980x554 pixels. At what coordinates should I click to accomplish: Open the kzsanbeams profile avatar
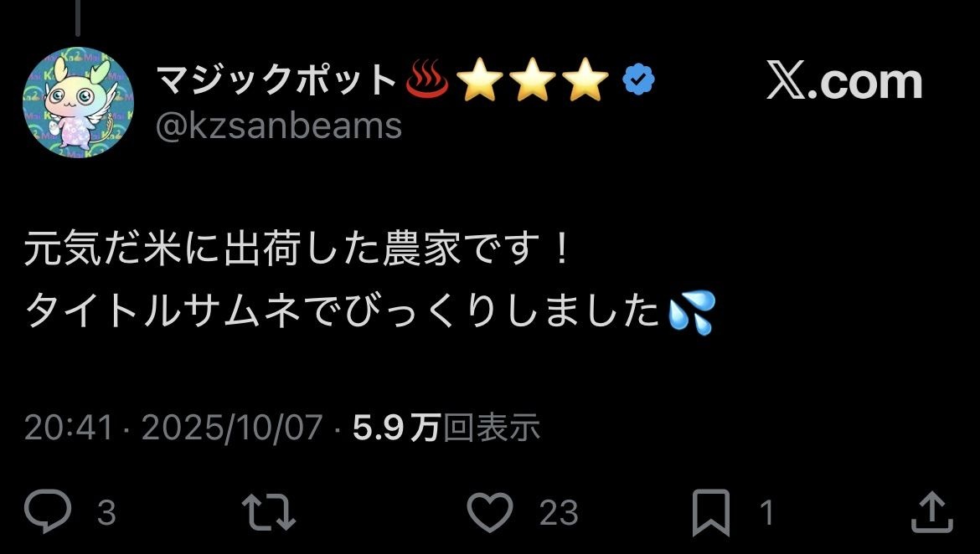tap(78, 102)
